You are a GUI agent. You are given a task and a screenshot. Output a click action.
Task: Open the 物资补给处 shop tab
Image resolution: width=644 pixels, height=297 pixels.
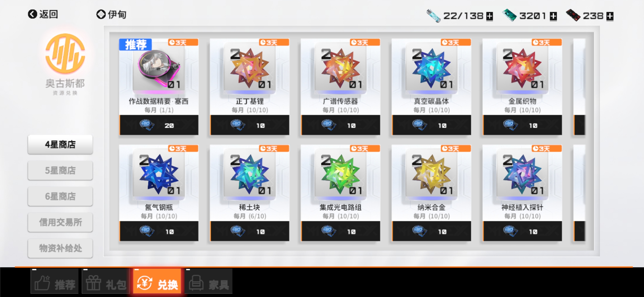click(x=60, y=248)
